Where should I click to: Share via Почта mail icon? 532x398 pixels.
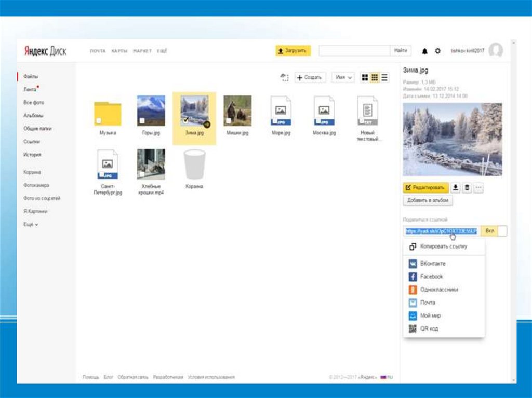[x=413, y=303]
